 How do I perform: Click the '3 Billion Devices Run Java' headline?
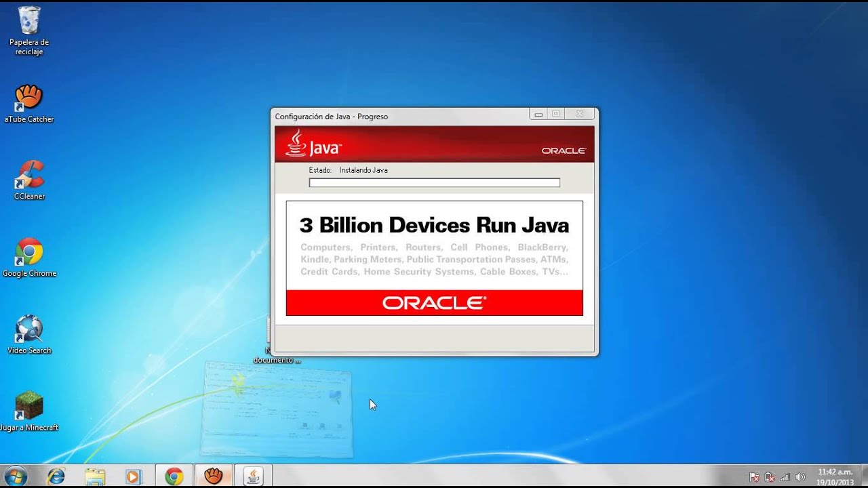point(434,225)
